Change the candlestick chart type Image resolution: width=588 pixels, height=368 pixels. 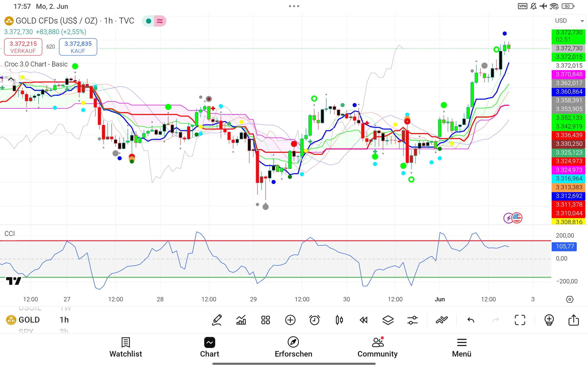[339, 320]
